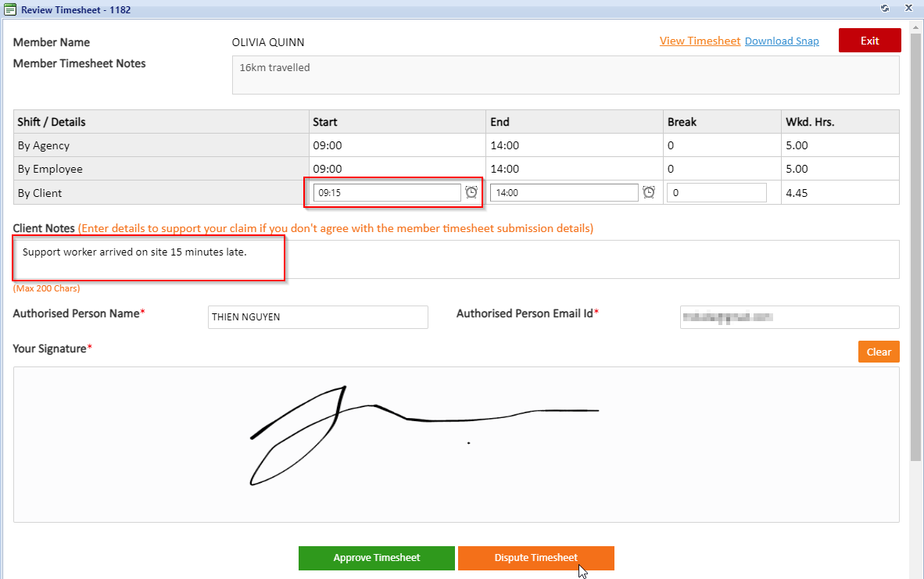Viewport: 924px width, 579px height.
Task: Click the (Max 200 Chars) hint text
Action: (47, 288)
